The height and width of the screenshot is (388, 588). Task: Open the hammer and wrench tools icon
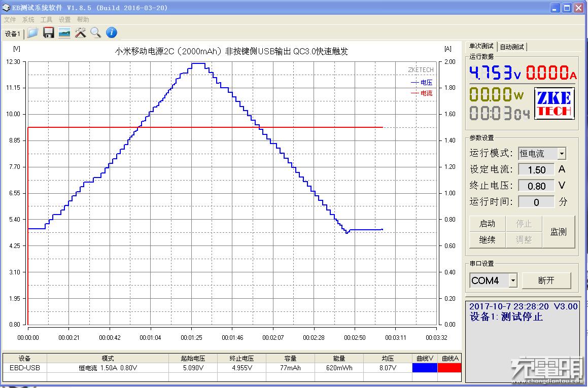[x=80, y=33]
